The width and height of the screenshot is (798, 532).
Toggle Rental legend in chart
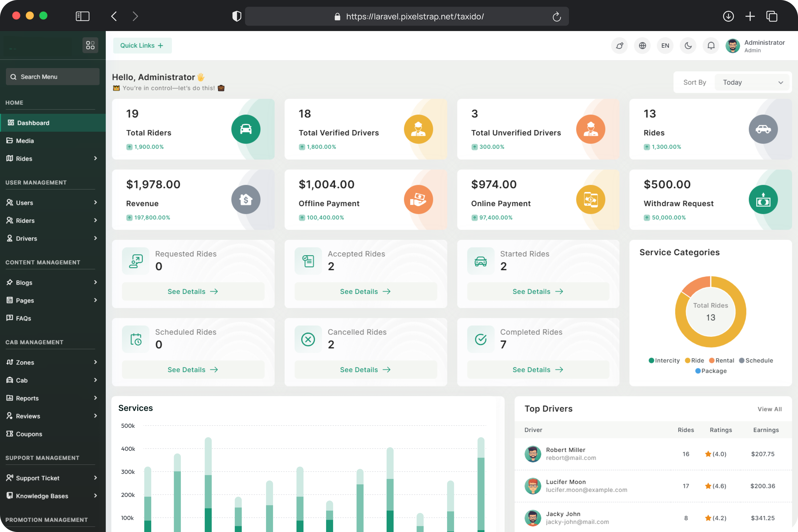(721, 360)
